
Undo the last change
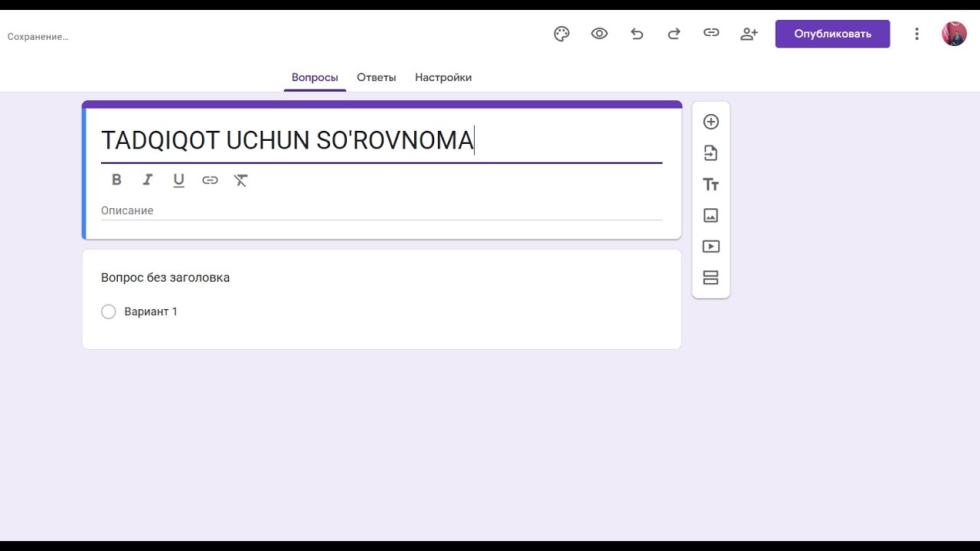(637, 34)
